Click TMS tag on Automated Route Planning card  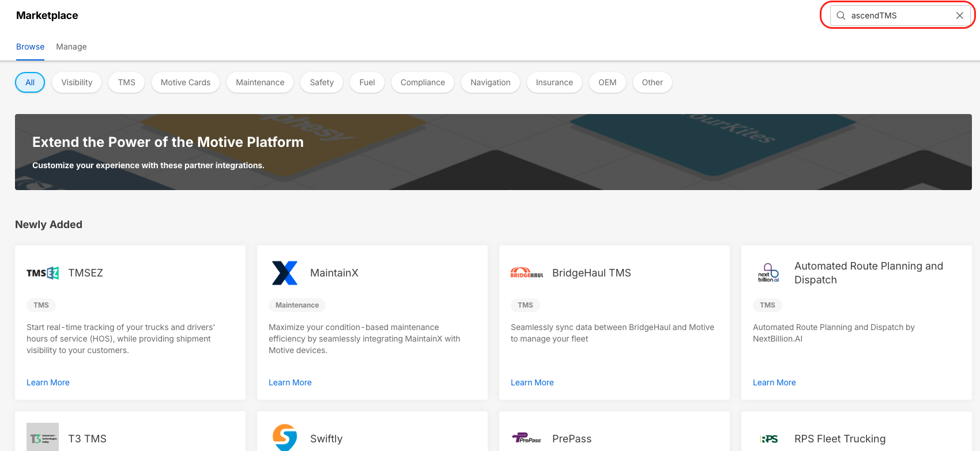click(x=768, y=305)
